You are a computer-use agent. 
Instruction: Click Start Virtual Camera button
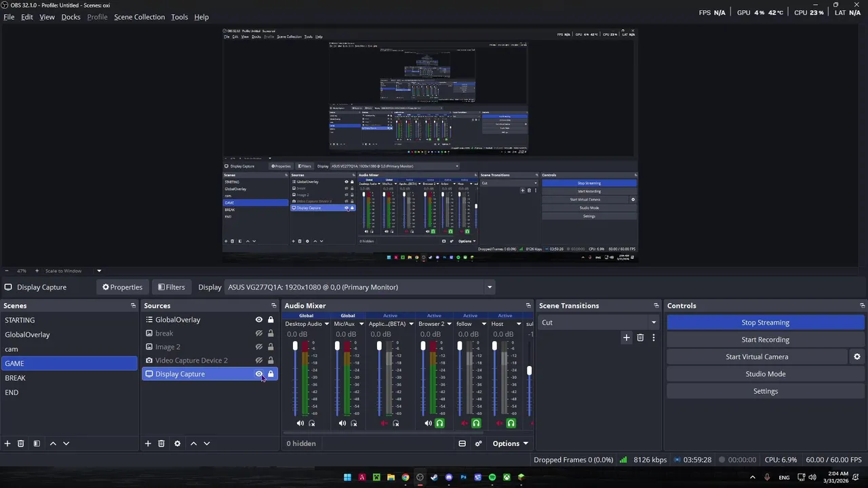757,357
